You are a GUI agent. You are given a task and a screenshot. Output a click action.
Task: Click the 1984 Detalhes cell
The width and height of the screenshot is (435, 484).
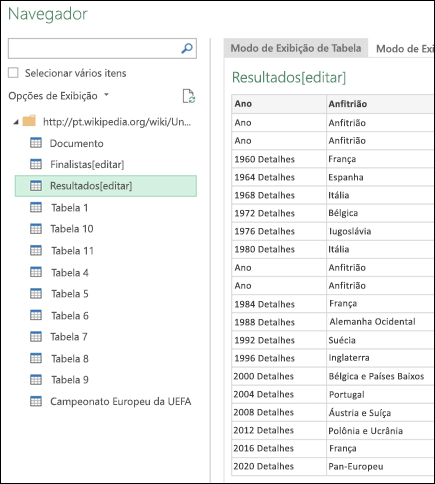[x=279, y=304]
